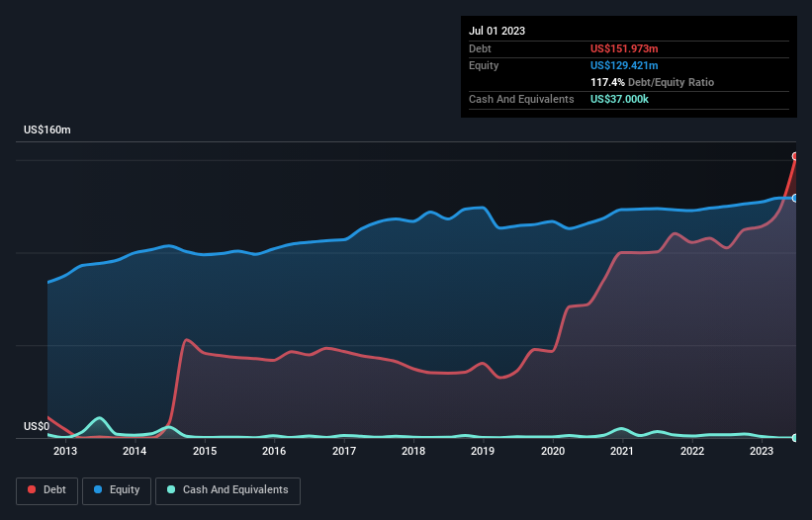Screen dimensions: 812x520
Task: Click the US$129.421m equity value
Action: (x=624, y=65)
